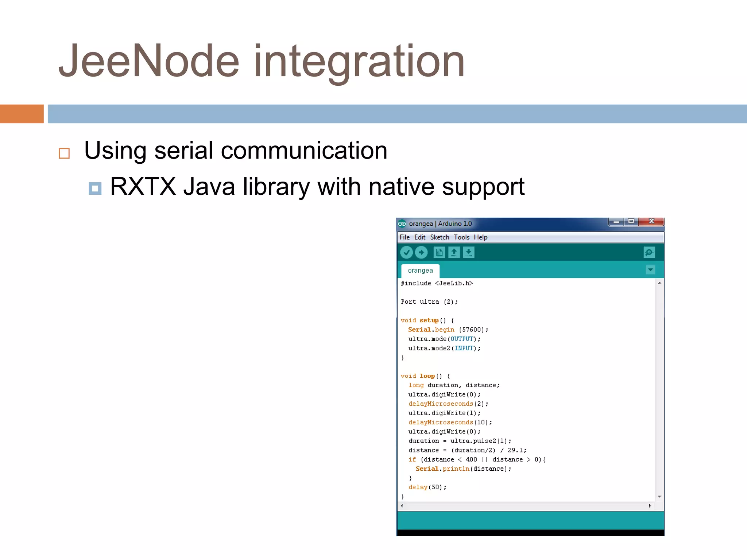
Task: Click the 'duration = ultra.pulse2(1);' line
Action: [x=460, y=441]
